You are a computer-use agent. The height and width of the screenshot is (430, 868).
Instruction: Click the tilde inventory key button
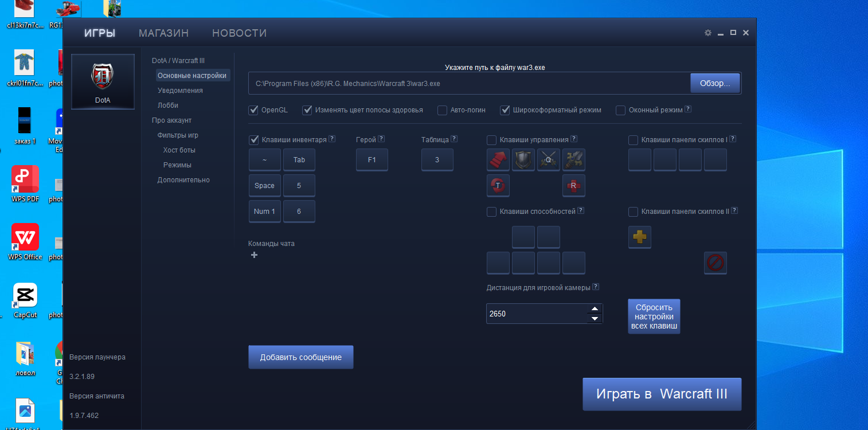(x=265, y=160)
